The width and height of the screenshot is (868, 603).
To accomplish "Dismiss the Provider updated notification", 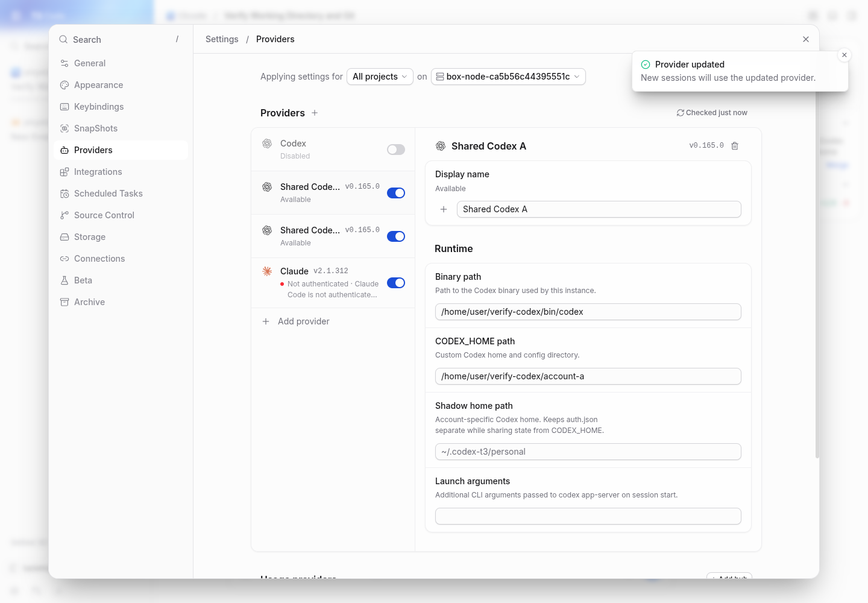I will coord(844,55).
